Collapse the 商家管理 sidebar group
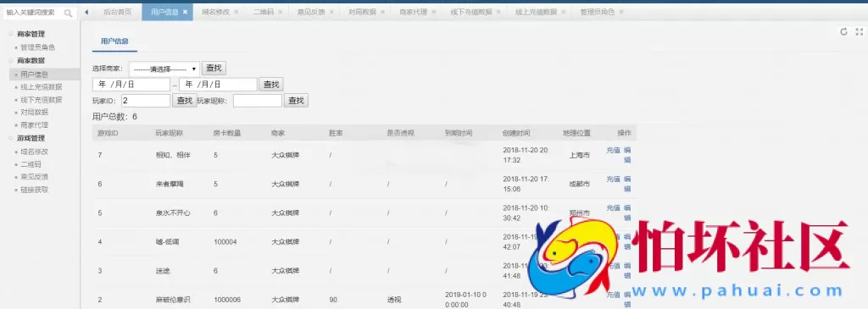 (x=31, y=34)
